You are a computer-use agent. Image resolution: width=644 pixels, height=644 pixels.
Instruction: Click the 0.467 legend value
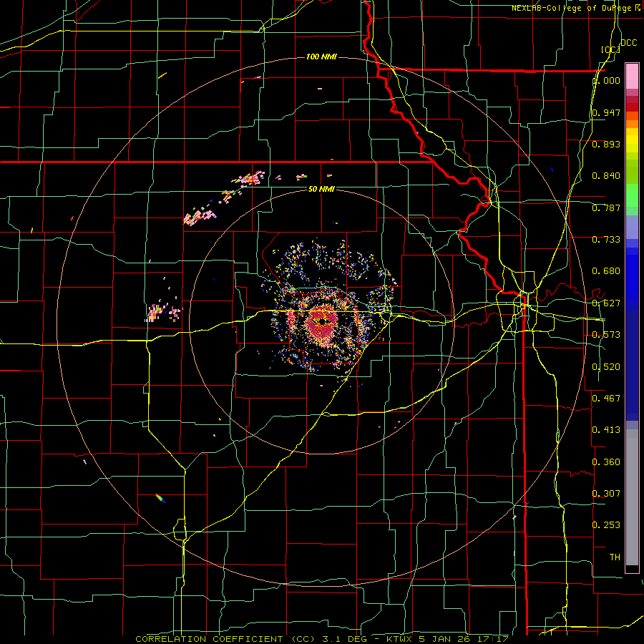pos(606,399)
